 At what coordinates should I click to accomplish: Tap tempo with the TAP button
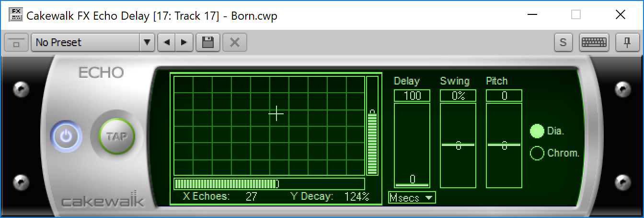click(116, 136)
